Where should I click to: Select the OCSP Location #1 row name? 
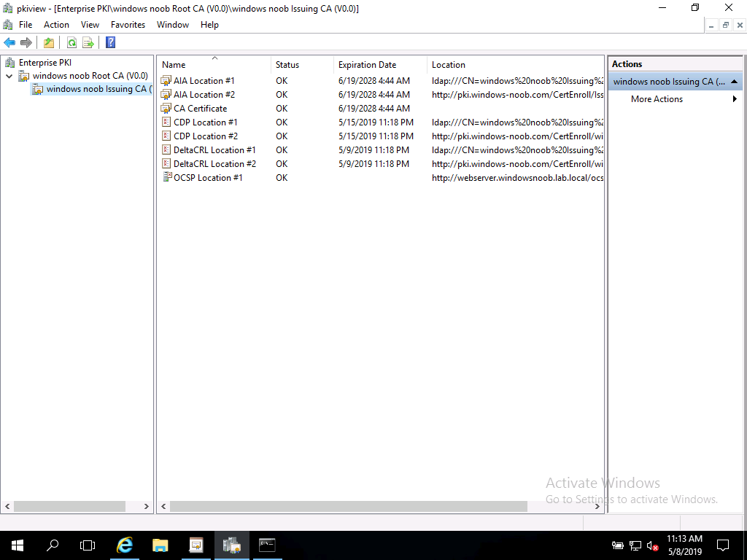pos(208,178)
